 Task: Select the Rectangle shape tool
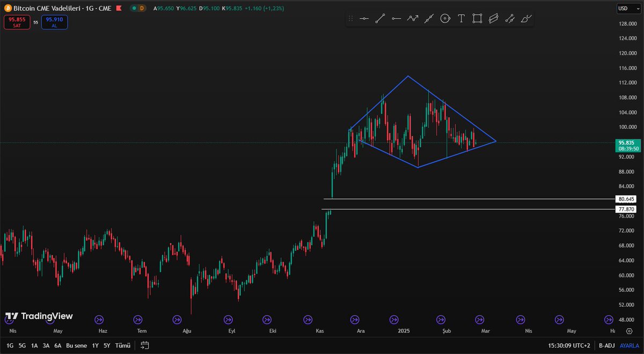(477, 19)
